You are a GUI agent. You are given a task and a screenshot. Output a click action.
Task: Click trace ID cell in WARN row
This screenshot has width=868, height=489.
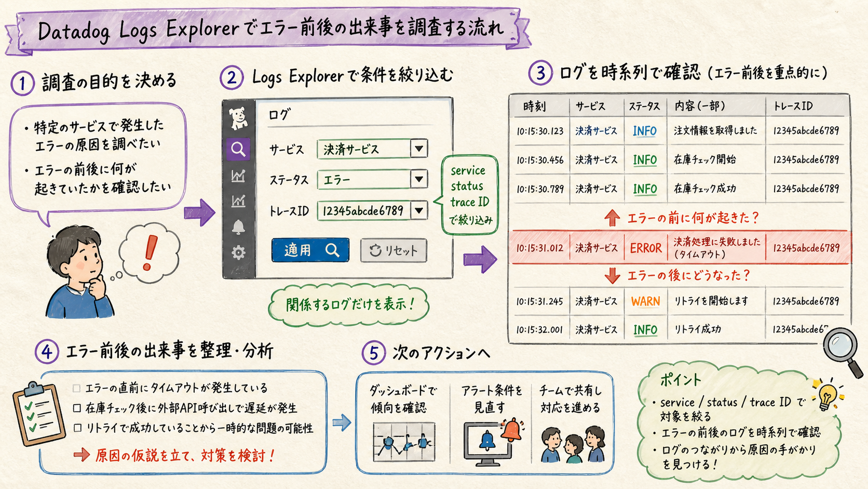click(x=806, y=301)
